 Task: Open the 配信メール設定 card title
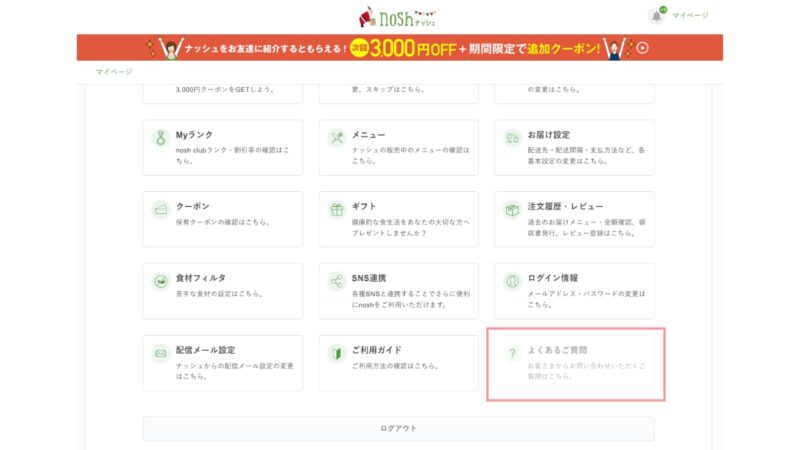206,350
